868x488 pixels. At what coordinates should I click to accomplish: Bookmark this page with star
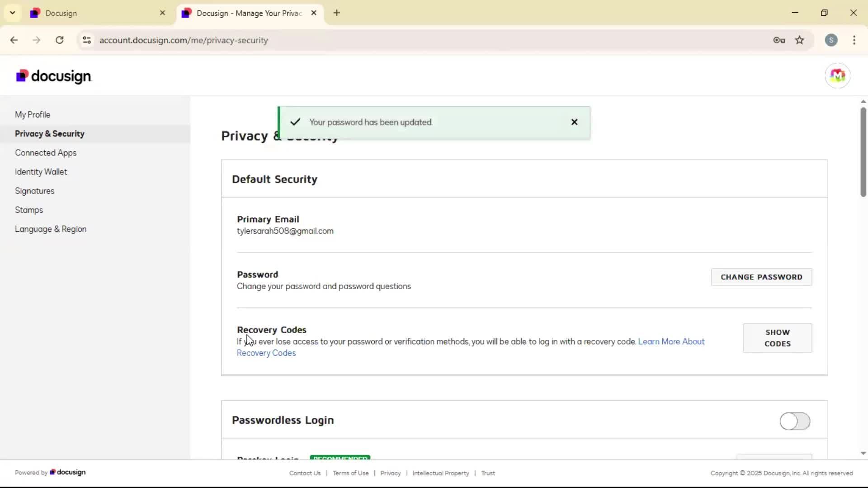point(800,40)
